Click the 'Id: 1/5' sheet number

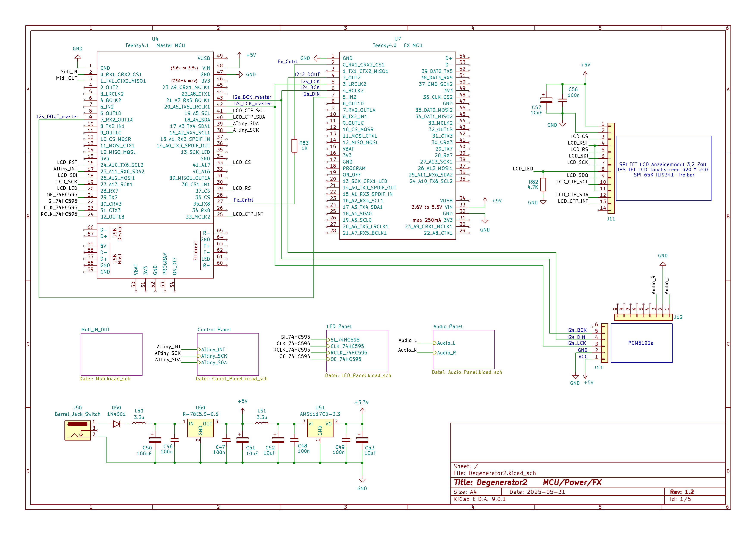coord(680,499)
